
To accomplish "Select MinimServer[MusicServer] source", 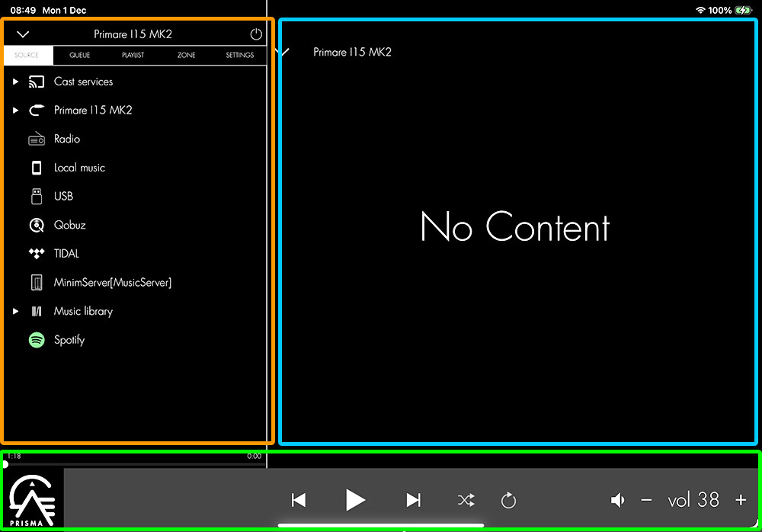I will [112, 283].
